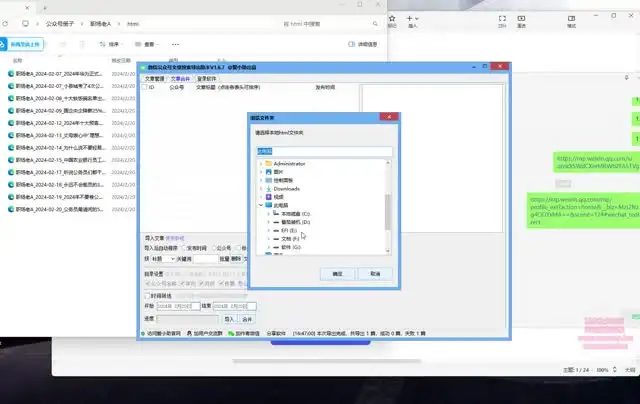Select the Administrator folder in tree
The width and height of the screenshot is (640, 404).
click(290, 162)
